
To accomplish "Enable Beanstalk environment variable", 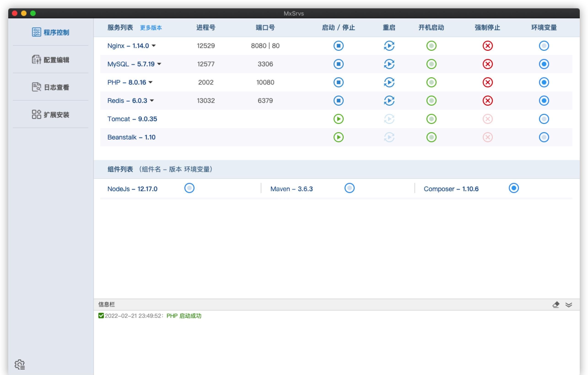I will pos(544,137).
